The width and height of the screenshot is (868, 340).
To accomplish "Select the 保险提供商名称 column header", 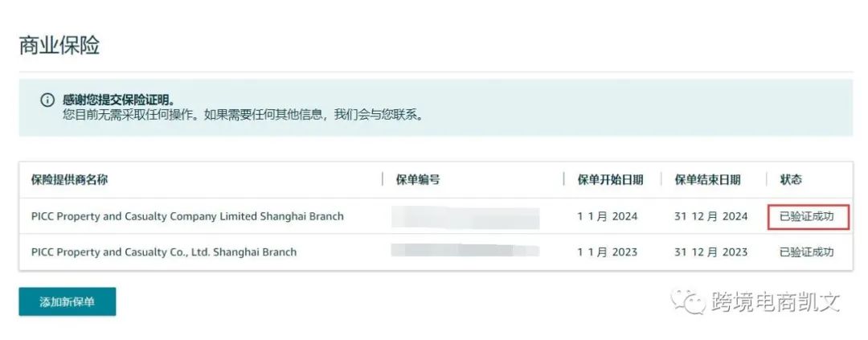I will (69, 179).
